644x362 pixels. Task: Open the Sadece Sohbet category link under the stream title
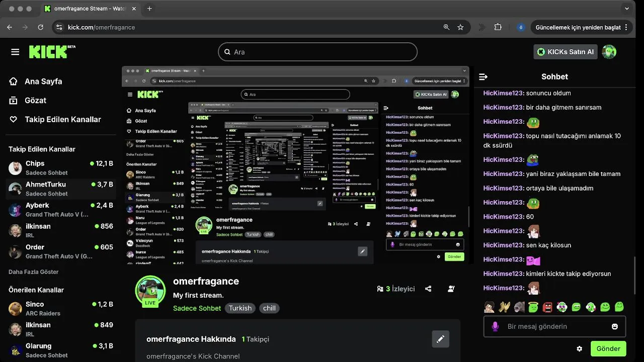(197, 308)
